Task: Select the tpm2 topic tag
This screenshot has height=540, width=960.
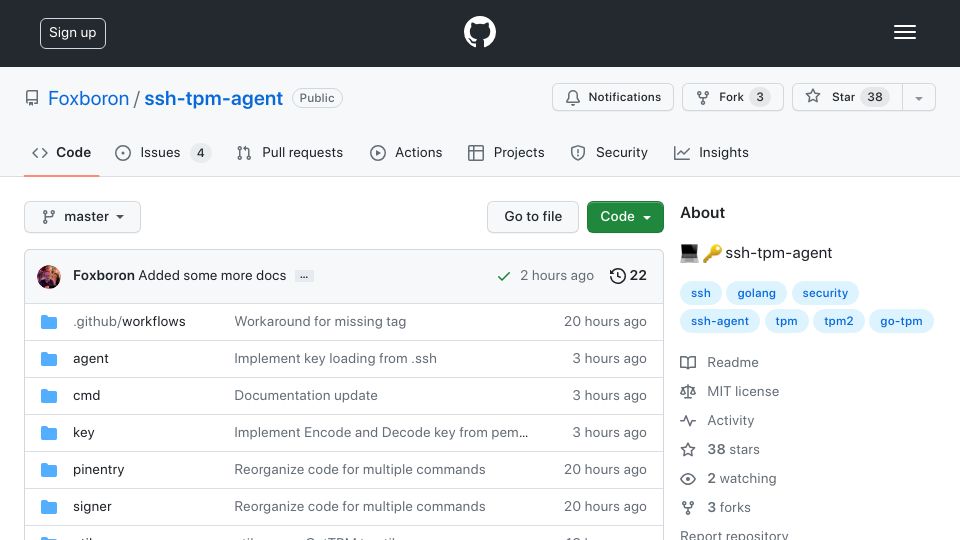Action: coord(838,321)
